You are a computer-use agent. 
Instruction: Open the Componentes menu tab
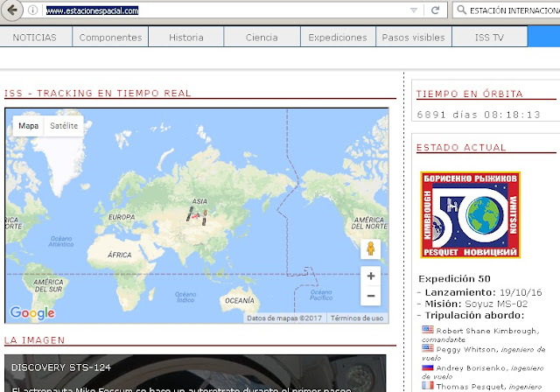110,37
